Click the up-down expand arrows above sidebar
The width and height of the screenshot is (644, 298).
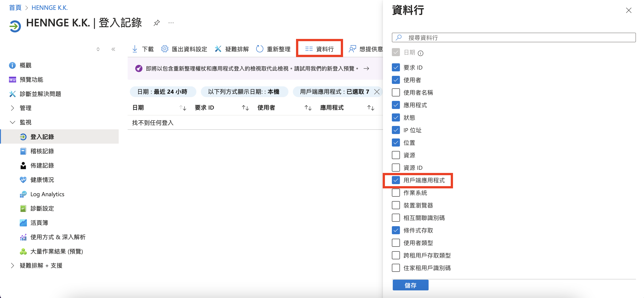point(98,49)
